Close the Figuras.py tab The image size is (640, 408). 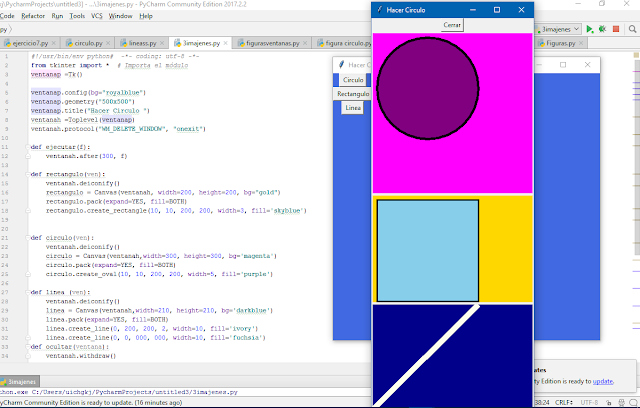coord(581,43)
